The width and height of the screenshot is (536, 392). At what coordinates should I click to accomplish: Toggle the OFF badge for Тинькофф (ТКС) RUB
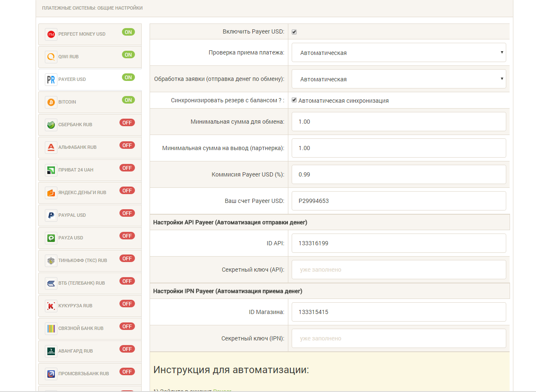point(127,258)
